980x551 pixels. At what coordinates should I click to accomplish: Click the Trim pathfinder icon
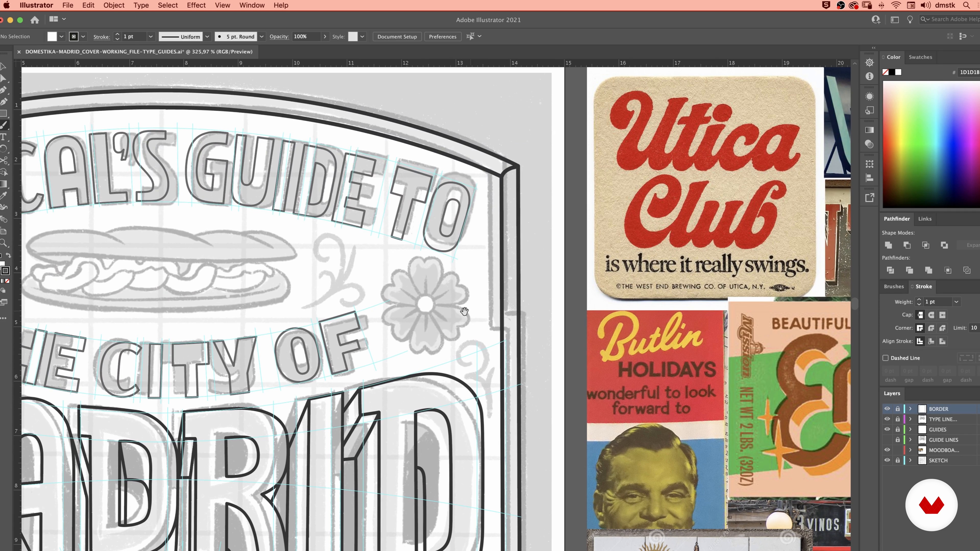point(910,270)
